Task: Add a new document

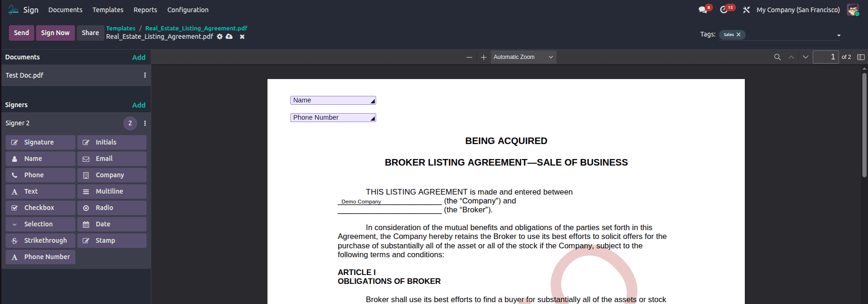Action: [139, 58]
